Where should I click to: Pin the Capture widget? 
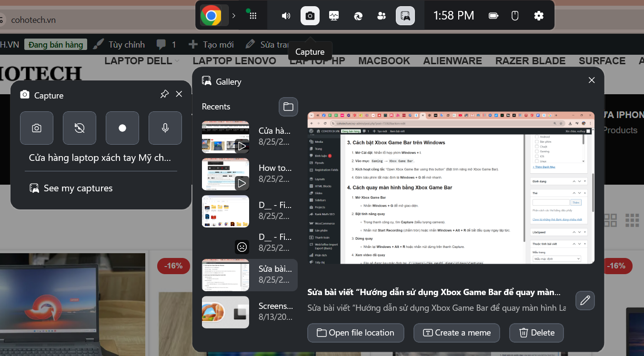(x=164, y=94)
